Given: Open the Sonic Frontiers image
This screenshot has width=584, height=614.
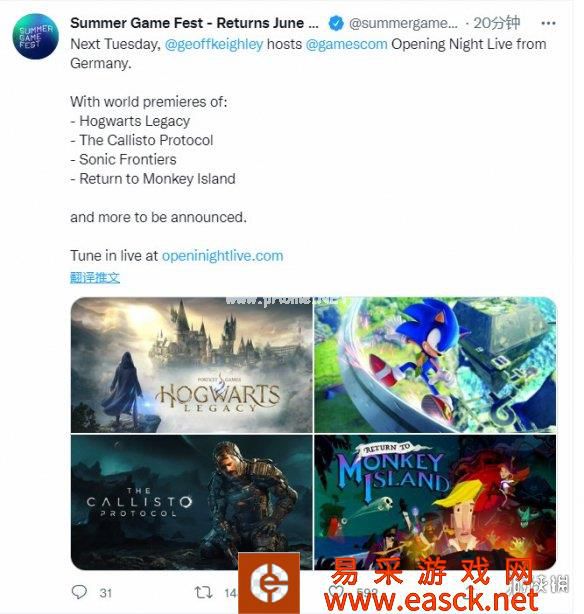Looking at the screenshot, I should pyautogui.click(x=435, y=365).
